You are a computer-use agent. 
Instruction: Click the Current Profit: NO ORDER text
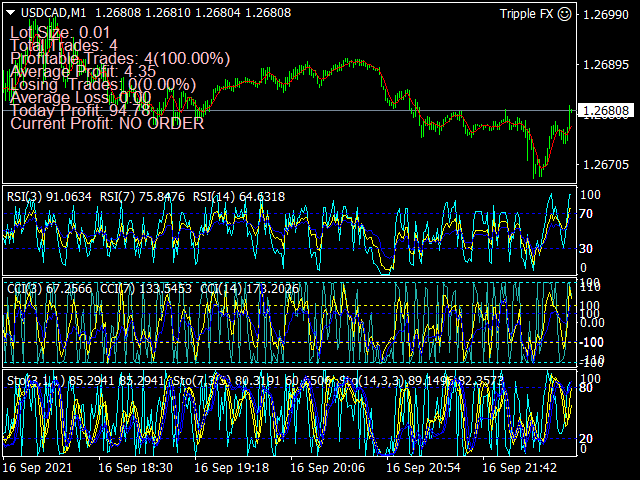107,123
